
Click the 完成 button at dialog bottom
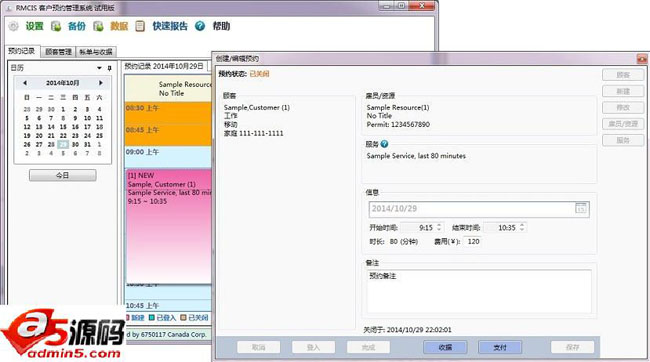click(x=368, y=347)
